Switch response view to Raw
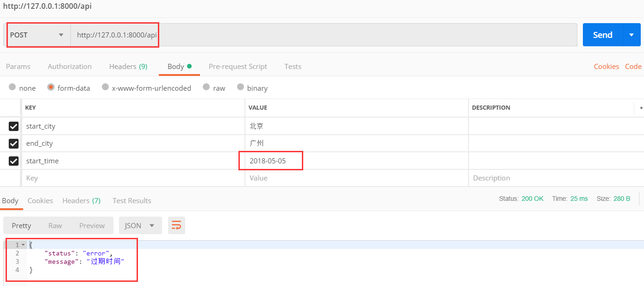Screen dimensions: 644x286 pos(55,225)
